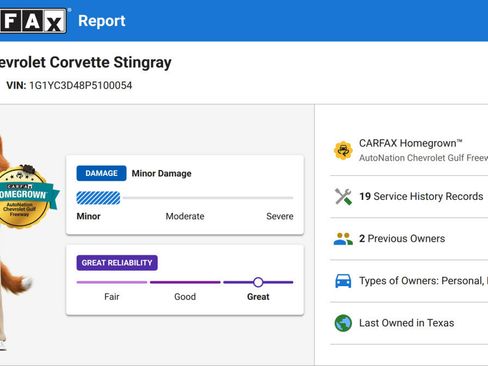Click the Severe damage level label

pos(280,216)
